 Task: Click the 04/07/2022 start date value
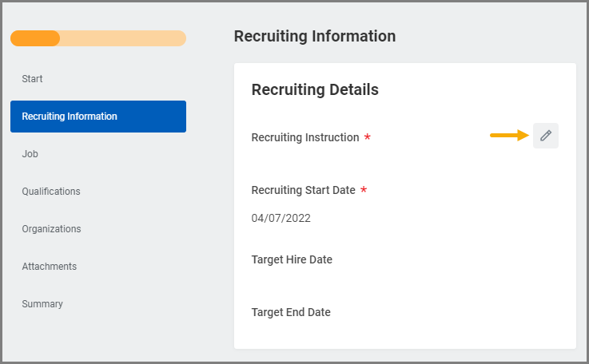[x=281, y=218]
